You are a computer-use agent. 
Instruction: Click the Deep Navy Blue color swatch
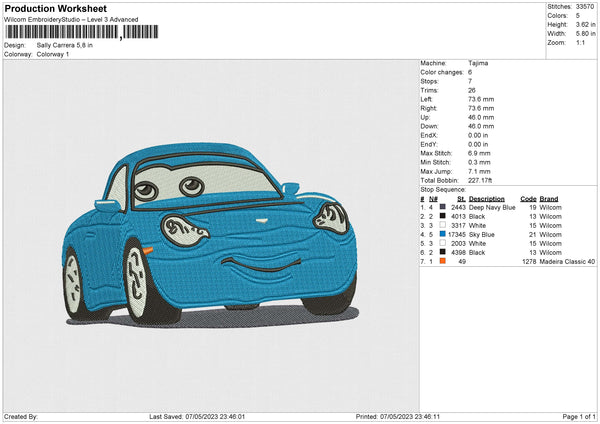coord(443,207)
